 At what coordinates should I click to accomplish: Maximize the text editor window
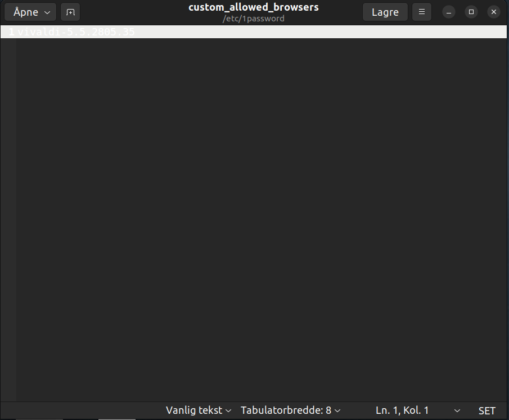click(x=471, y=12)
